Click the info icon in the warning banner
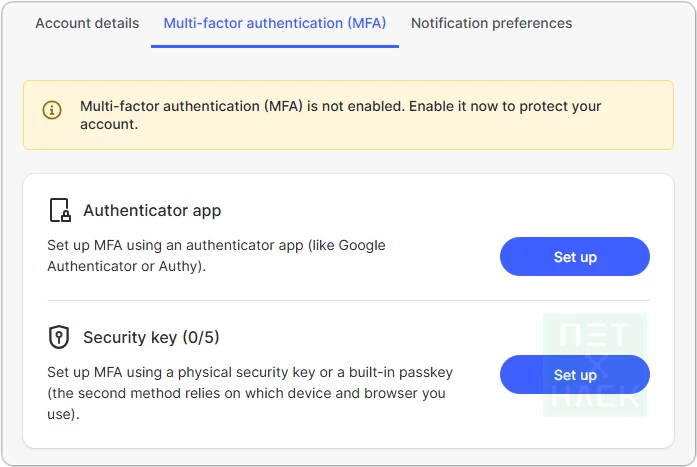 click(x=52, y=110)
